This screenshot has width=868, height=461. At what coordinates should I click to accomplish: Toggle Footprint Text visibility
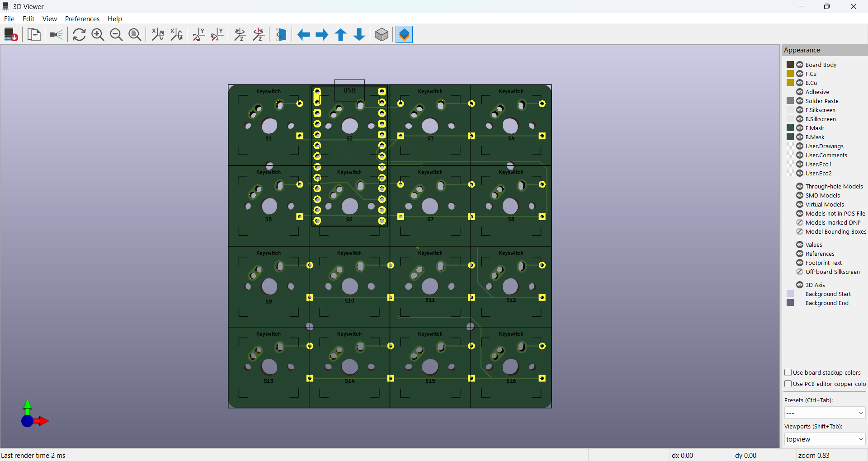click(800, 263)
